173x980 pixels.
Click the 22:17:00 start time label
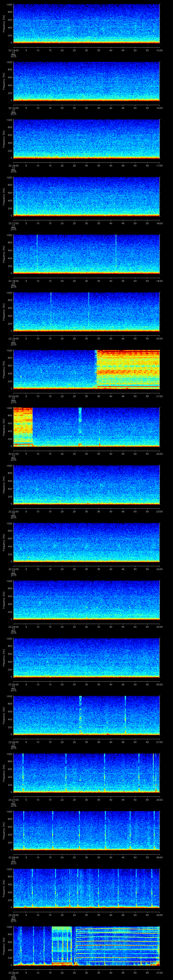13,223
